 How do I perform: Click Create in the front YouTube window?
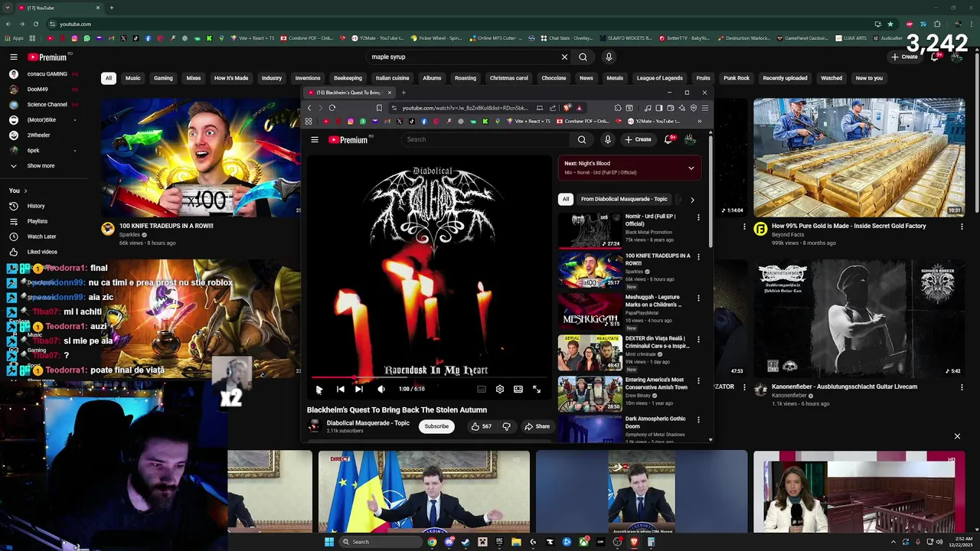637,139
